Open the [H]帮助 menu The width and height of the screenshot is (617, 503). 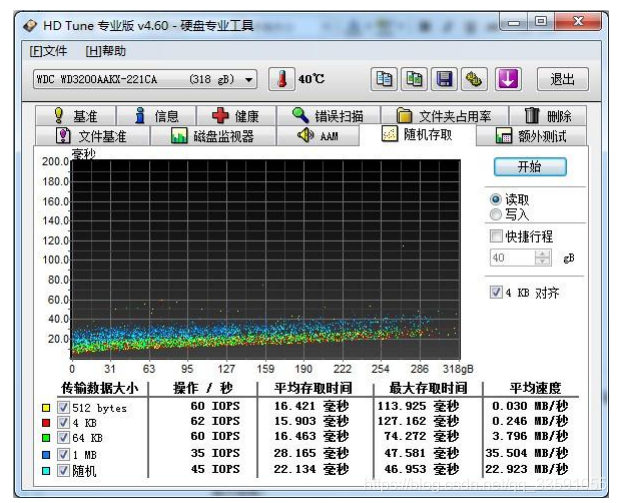tap(105, 51)
